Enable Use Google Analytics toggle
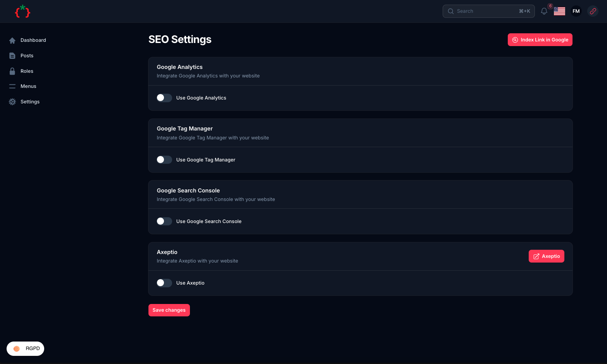 click(164, 98)
